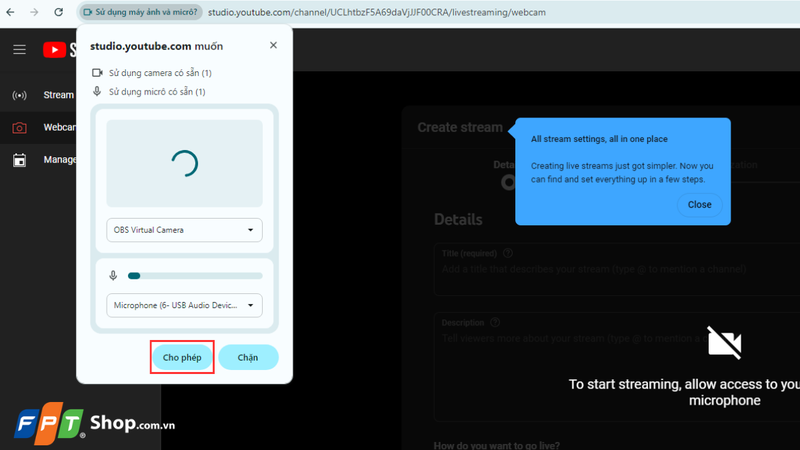
Task: Click the microphone level meter bar
Action: tap(195, 276)
